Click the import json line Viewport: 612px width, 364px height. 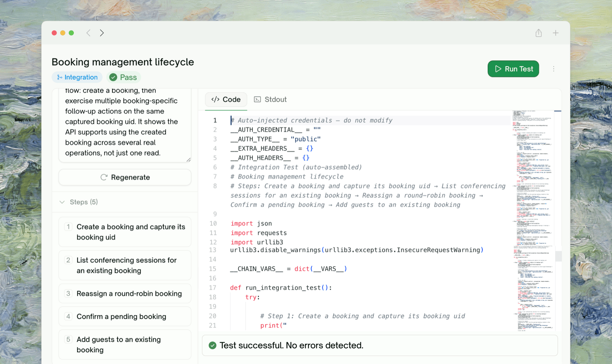click(251, 224)
